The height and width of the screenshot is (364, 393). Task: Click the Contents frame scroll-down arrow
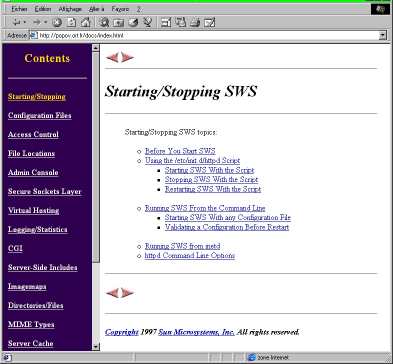click(x=96, y=346)
